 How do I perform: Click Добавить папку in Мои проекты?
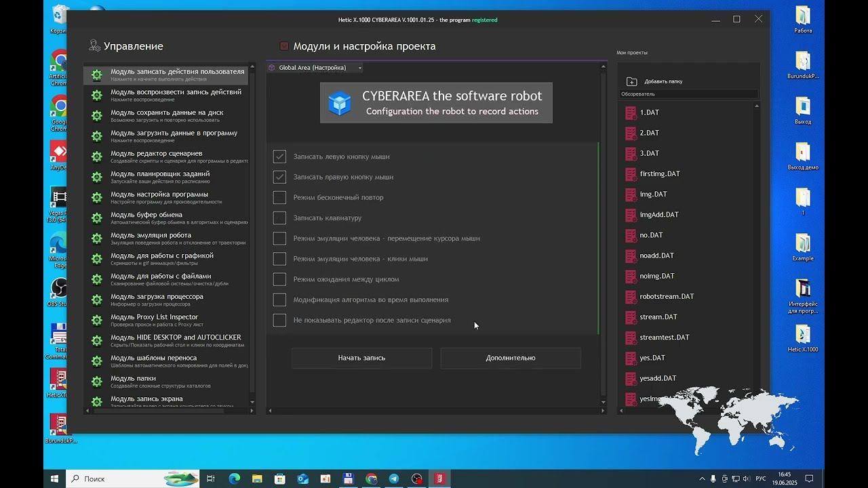(x=655, y=81)
